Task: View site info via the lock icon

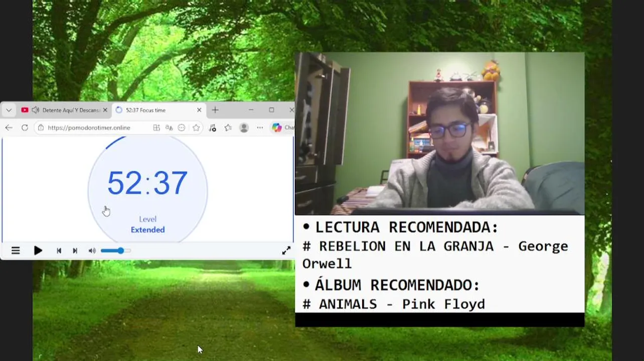Action: [41, 128]
